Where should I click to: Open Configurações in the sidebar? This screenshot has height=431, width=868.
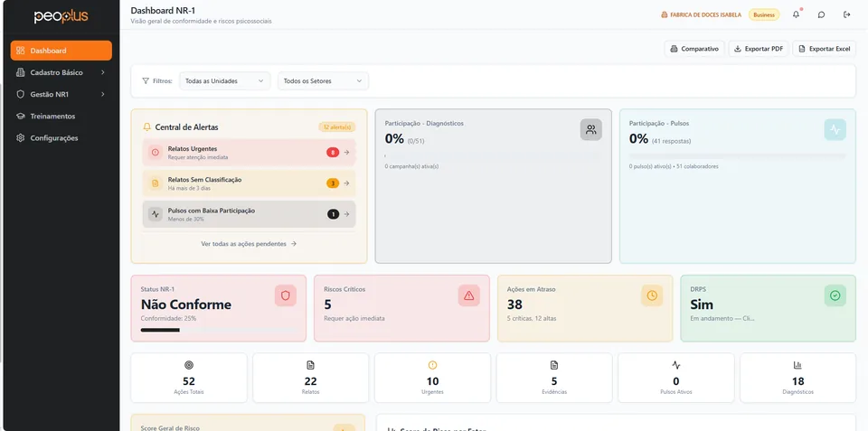61,138
